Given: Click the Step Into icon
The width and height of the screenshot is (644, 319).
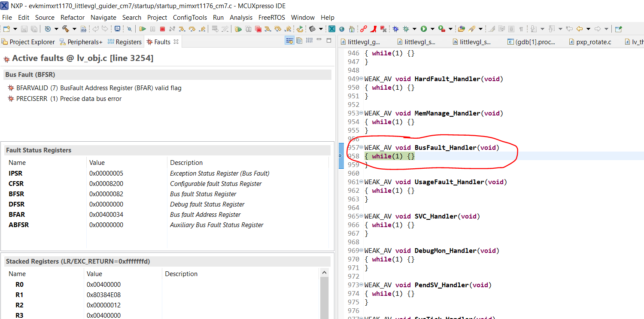Looking at the screenshot, I should [x=182, y=29].
